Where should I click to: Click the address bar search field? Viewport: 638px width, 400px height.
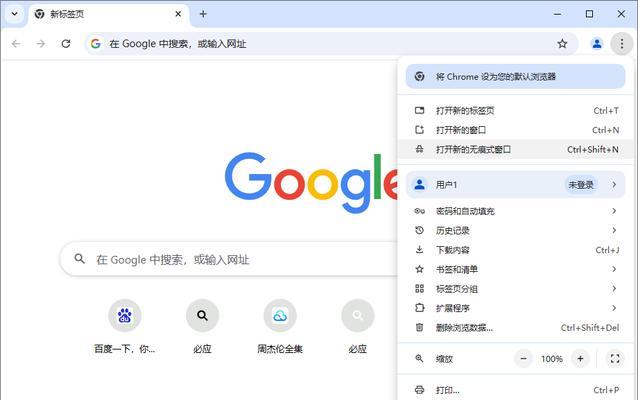(331, 44)
